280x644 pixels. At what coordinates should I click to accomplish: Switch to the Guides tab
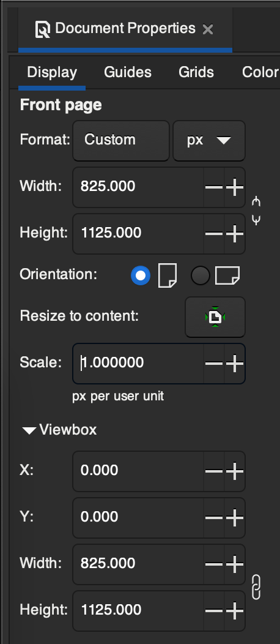128,73
